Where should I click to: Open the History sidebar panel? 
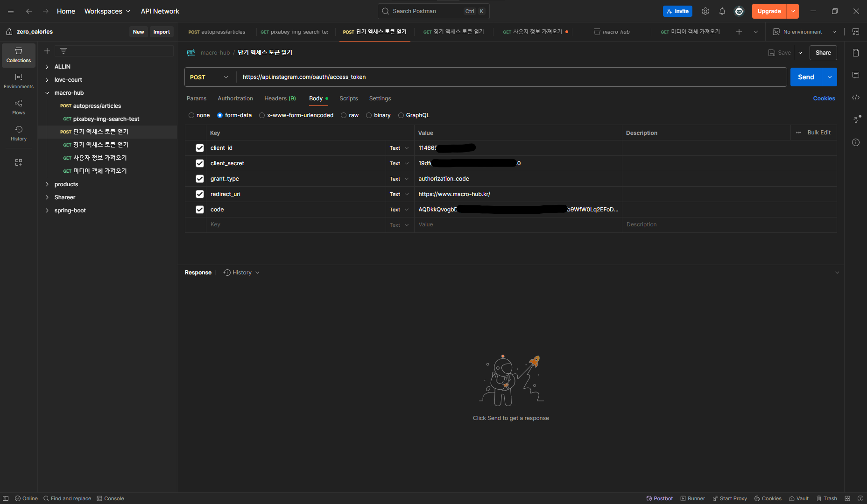point(19,133)
